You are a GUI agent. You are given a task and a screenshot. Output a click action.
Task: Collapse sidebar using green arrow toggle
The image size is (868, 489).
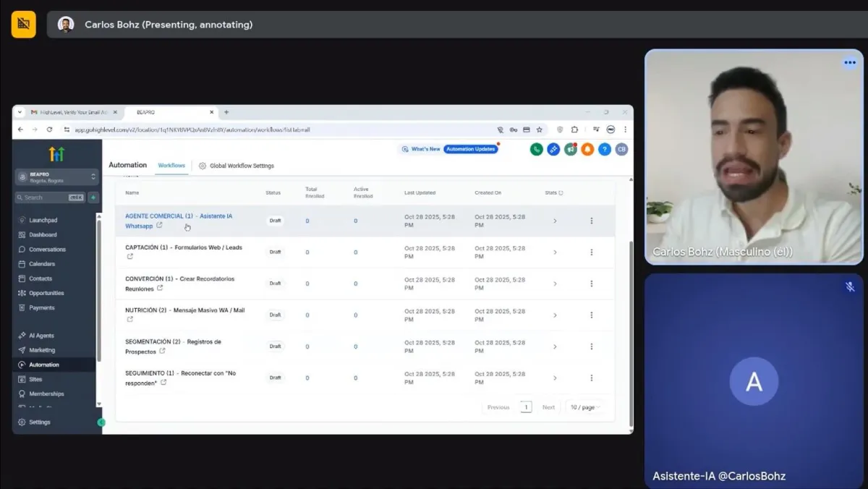pyautogui.click(x=101, y=422)
